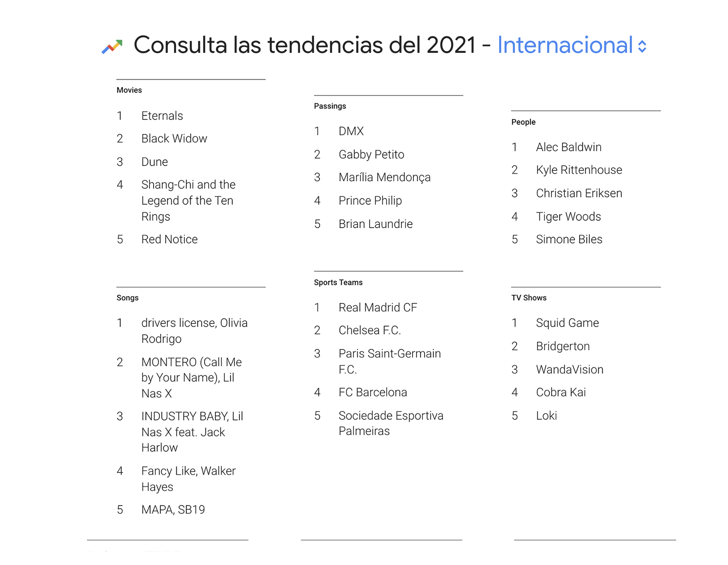The width and height of the screenshot is (728, 565).
Task: Click drivers license, Olivia Rodrigo song
Action: tap(194, 331)
